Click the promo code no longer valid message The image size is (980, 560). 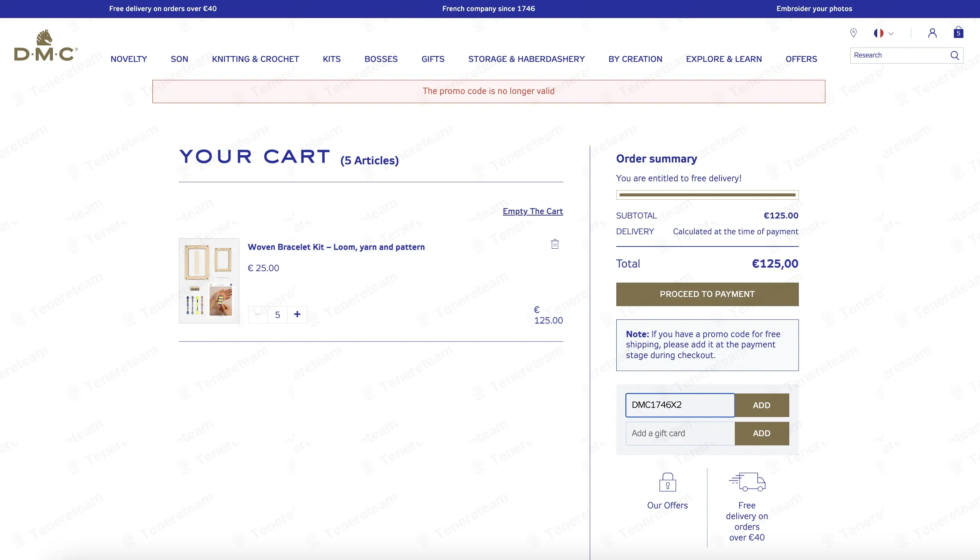pyautogui.click(x=489, y=91)
